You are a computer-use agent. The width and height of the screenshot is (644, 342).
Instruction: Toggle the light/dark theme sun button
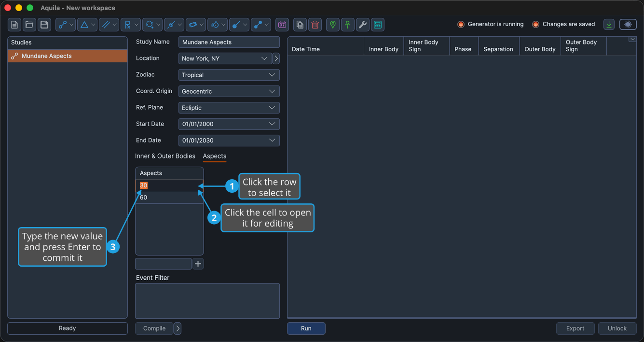click(x=628, y=25)
